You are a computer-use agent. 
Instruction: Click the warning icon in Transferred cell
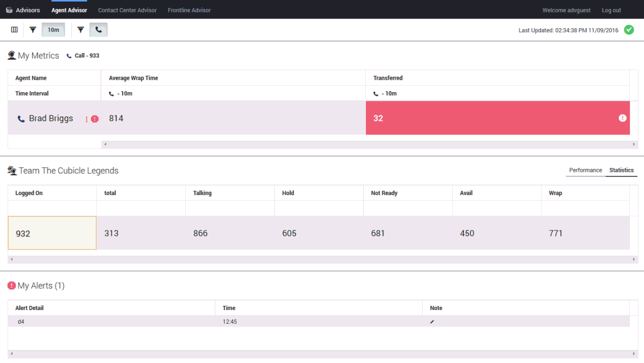[x=622, y=118]
